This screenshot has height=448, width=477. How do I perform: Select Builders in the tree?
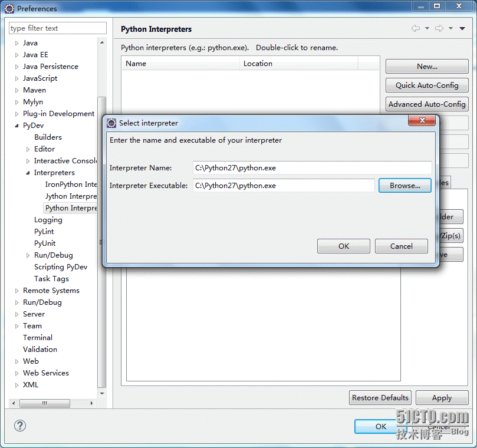pos(48,137)
